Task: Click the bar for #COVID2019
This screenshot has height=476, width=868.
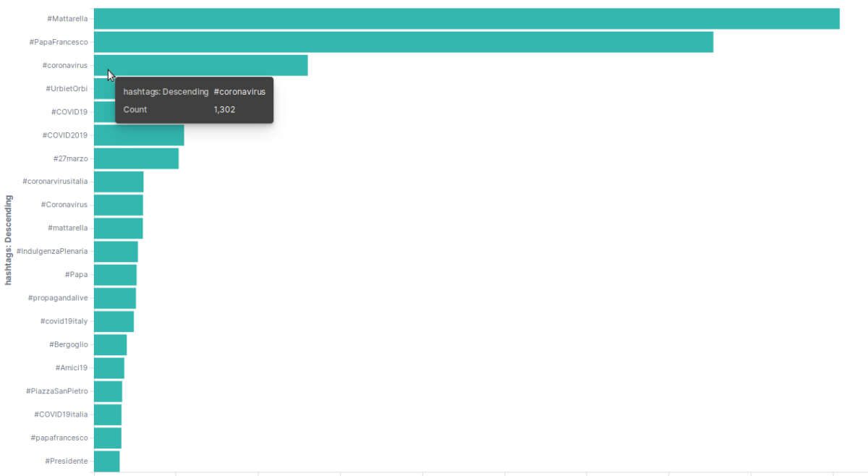Action: pyautogui.click(x=139, y=135)
